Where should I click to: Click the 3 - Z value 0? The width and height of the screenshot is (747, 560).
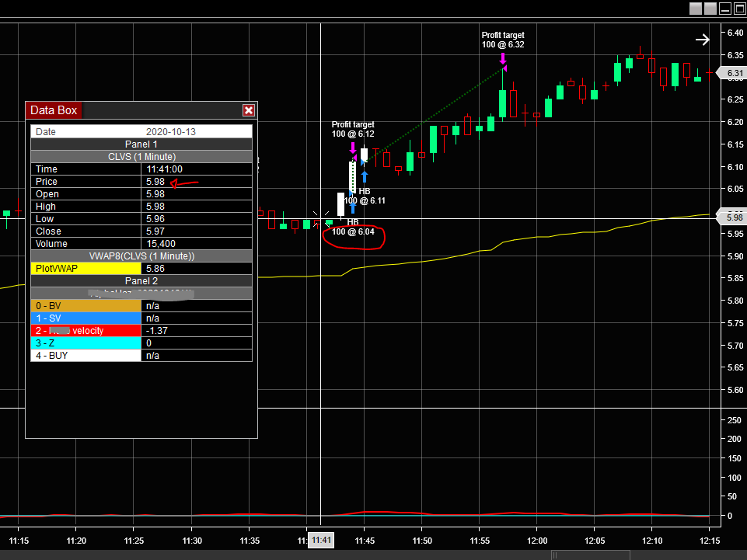(148, 343)
